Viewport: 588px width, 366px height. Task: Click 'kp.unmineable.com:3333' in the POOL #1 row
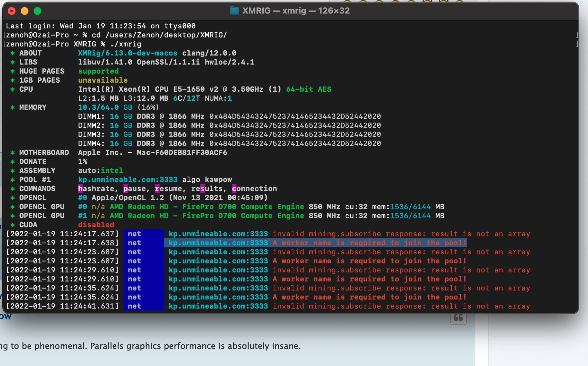point(128,179)
